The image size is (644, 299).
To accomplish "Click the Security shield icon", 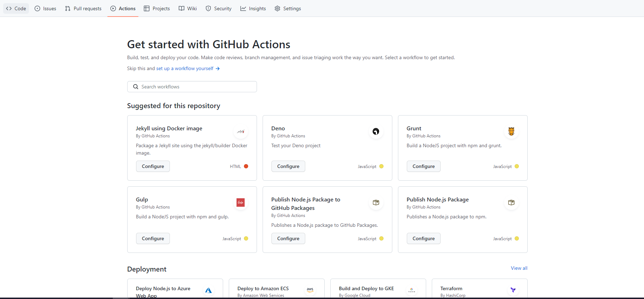I will point(208,8).
